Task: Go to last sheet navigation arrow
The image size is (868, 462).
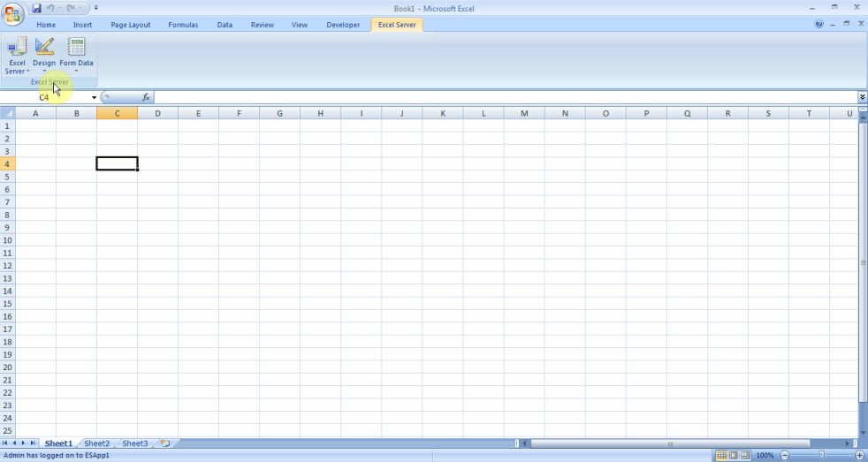Action: (32, 443)
